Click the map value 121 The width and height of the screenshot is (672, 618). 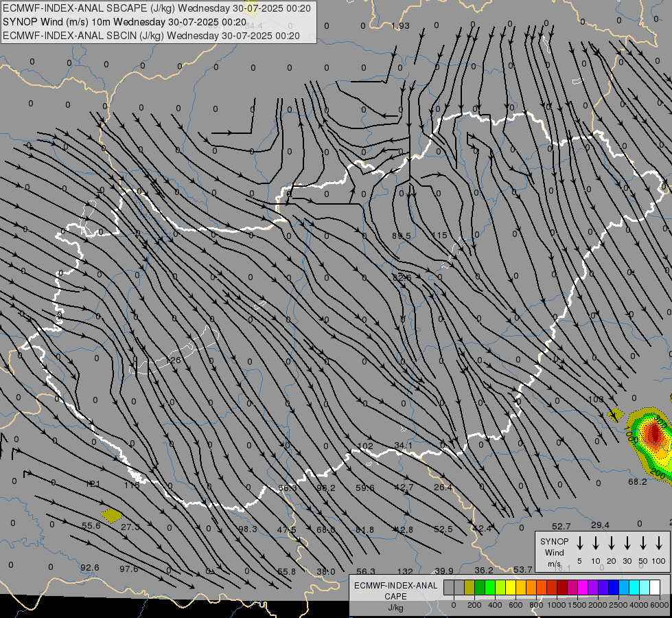click(x=93, y=484)
